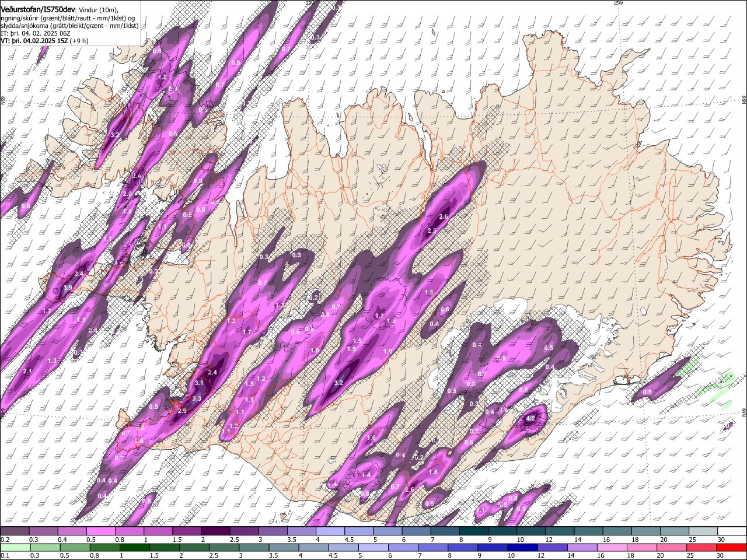Image resolution: width=747 pixels, height=560 pixels.
Task: Click the 3.9 precipitation value on the map
Action: click(68, 288)
